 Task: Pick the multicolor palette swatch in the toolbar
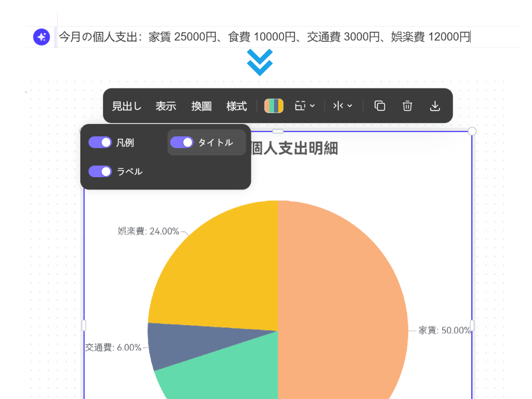coord(274,105)
